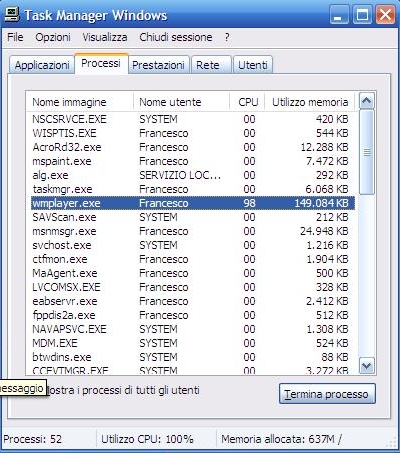
Task: Close the Task Manager window
Action: coord(385,15)
